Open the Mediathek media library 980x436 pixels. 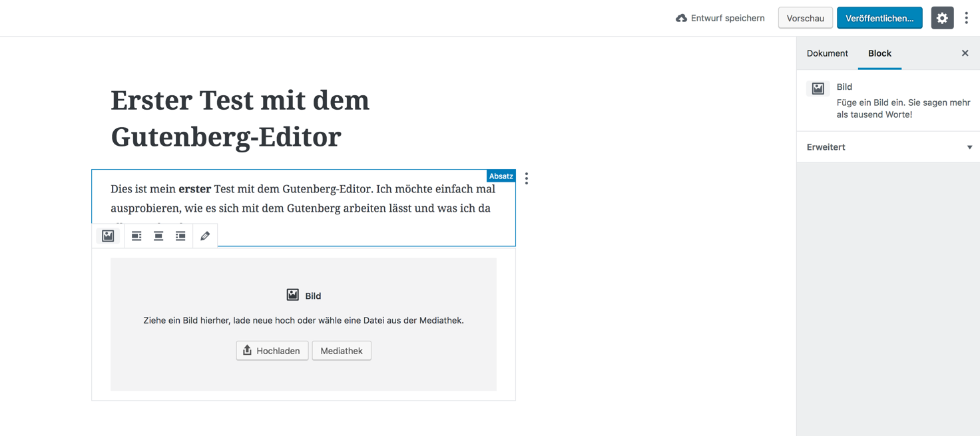point(342,351)
